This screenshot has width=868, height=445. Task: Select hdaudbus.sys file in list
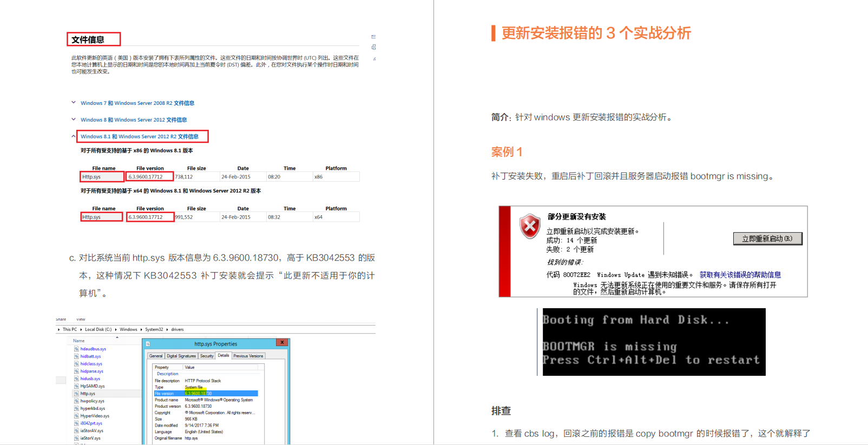(93, 349)
